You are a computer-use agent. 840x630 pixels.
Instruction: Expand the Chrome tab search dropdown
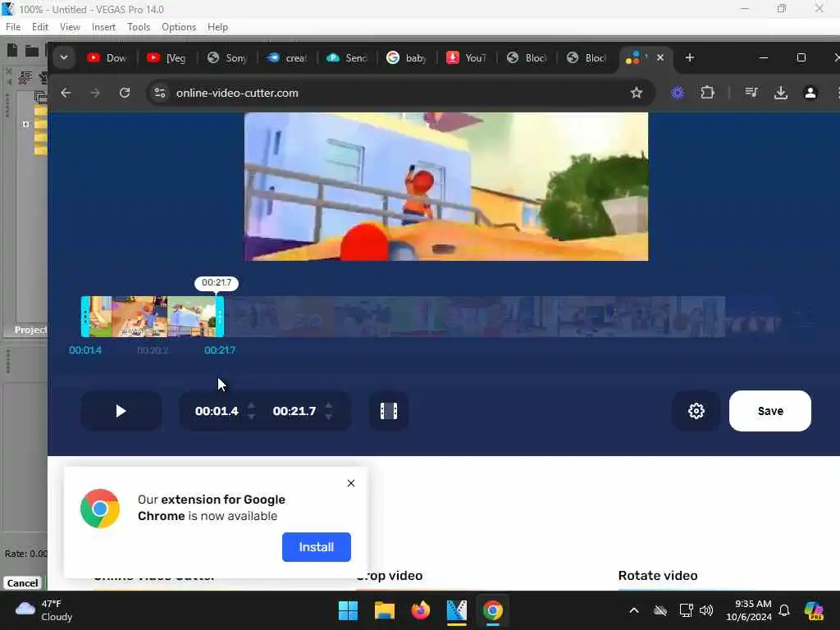tap(64, 58)
